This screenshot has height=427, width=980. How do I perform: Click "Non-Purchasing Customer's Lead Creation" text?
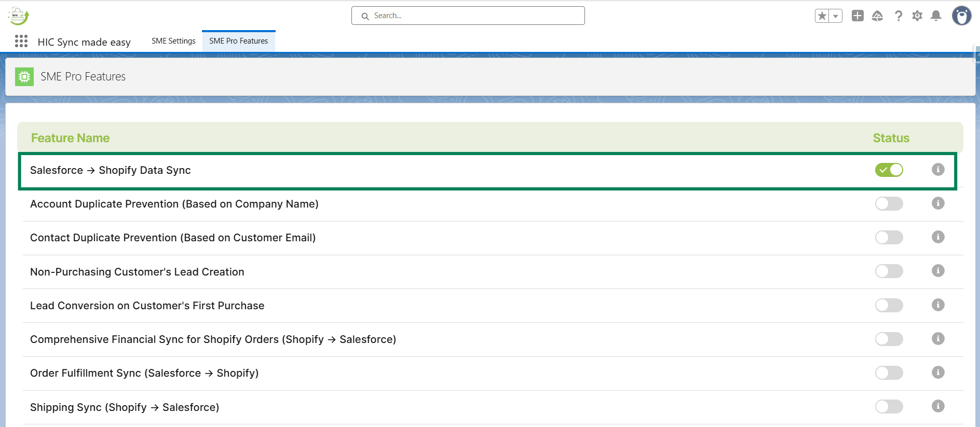click(137, 272)
